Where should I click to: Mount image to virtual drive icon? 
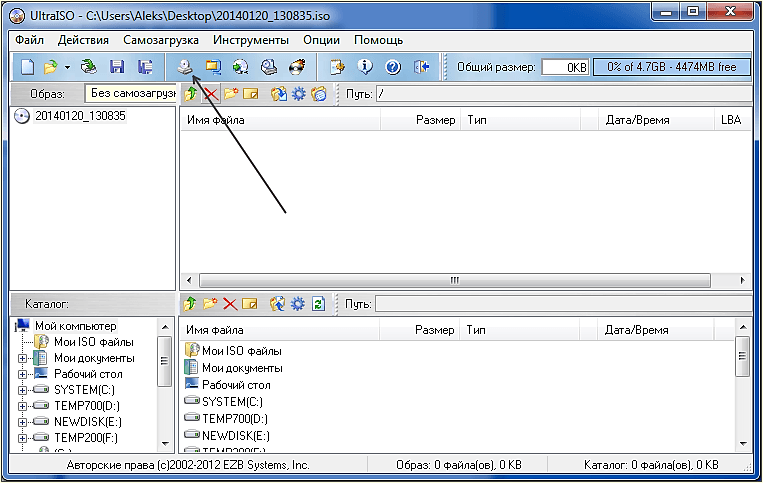click(x=269, y=67)
